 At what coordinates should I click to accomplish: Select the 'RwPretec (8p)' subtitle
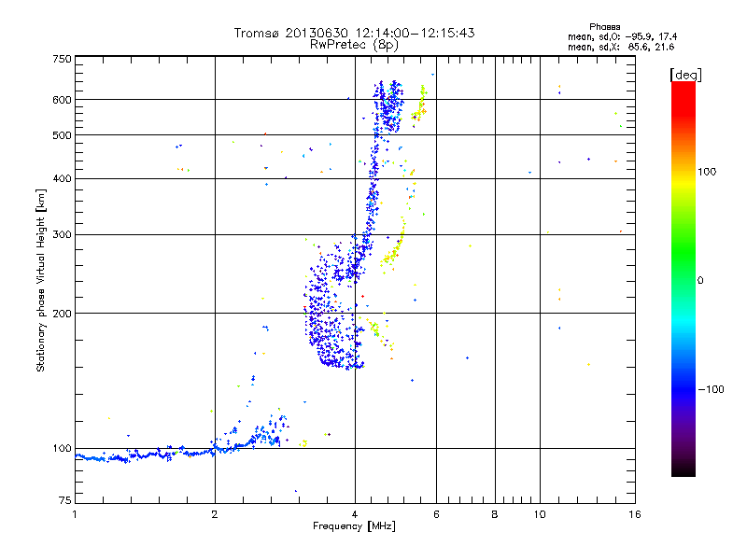pos(354,45)
